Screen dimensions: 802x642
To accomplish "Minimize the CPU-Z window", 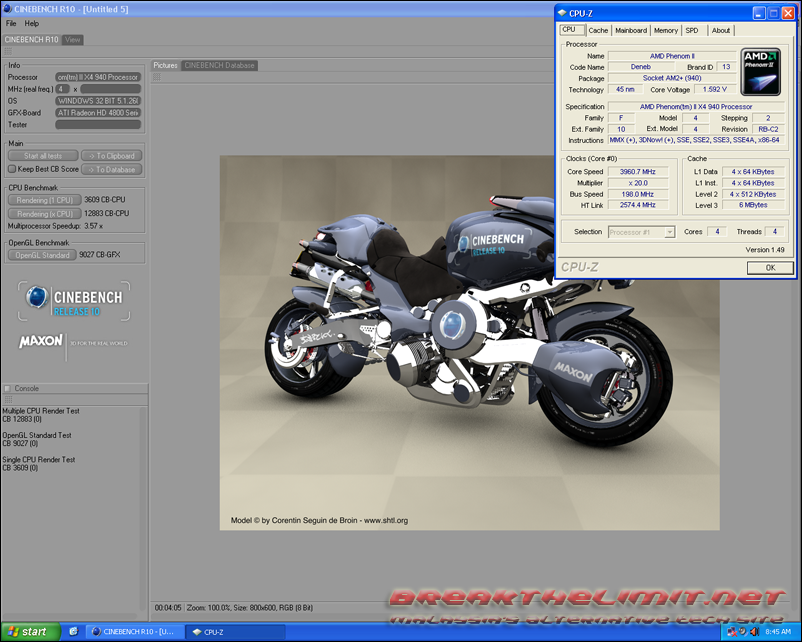I will tap(759, 13).
